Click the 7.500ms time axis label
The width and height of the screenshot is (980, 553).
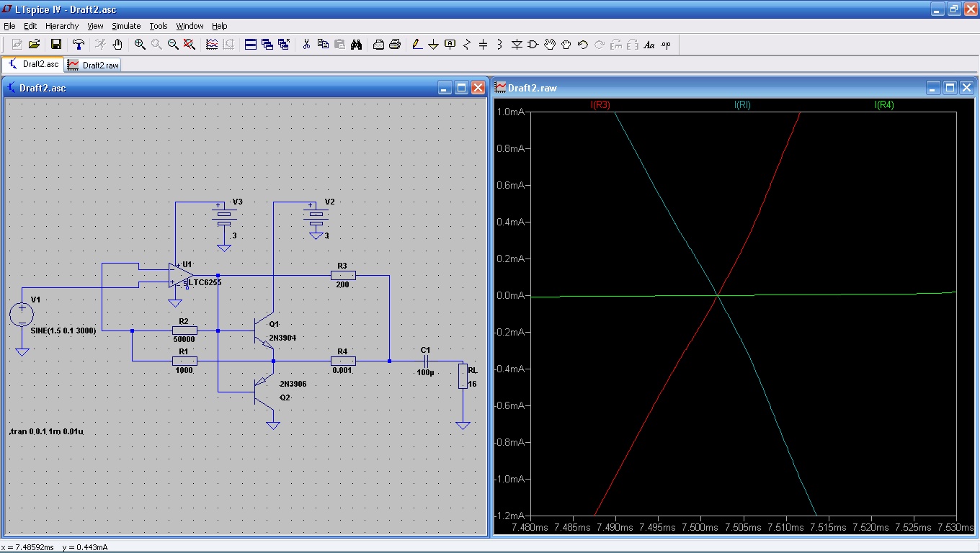click(x=700, y=527)
